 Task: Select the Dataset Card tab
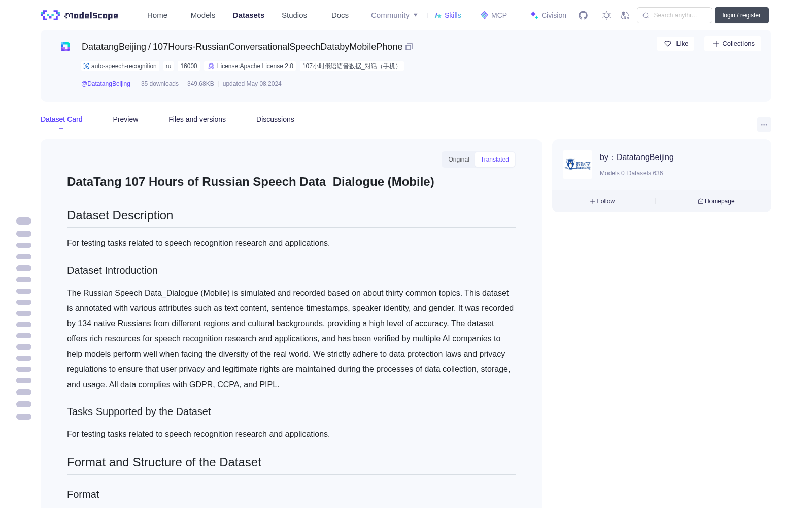pos(61,119)
